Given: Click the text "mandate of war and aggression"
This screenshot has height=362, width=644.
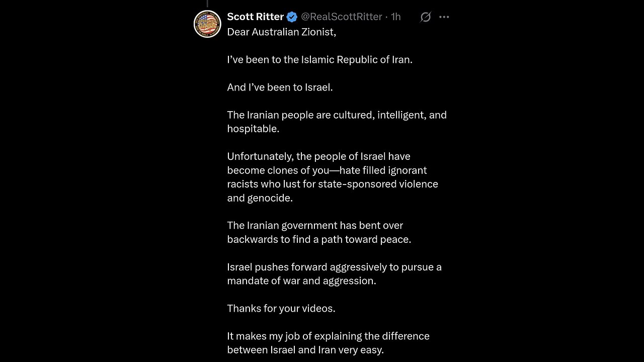Looking at the screenshot, I should click(301, 281).
